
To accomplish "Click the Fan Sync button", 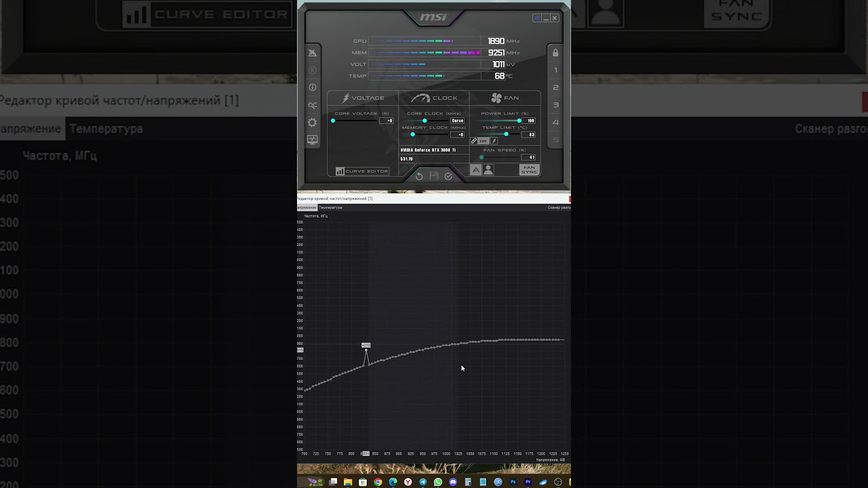I will (529, 169).
